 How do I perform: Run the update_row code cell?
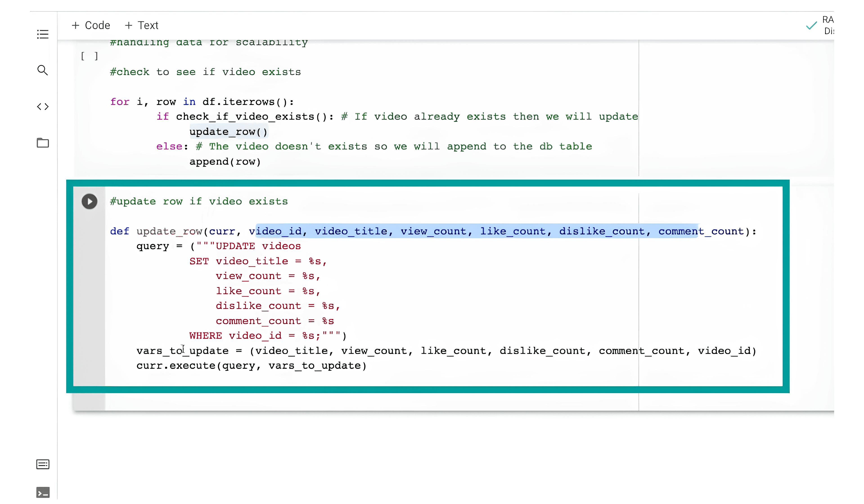[90, 202]
